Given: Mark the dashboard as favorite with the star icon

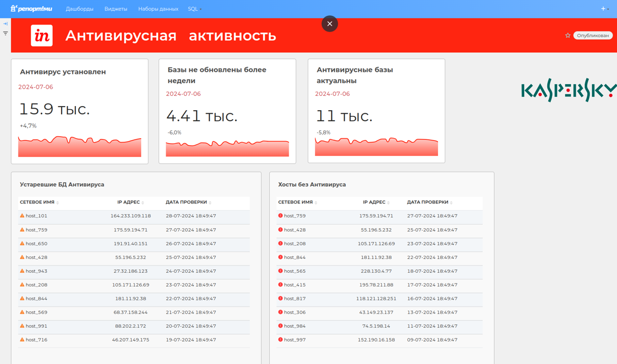Looking at the screenshot, I should 568,35.
